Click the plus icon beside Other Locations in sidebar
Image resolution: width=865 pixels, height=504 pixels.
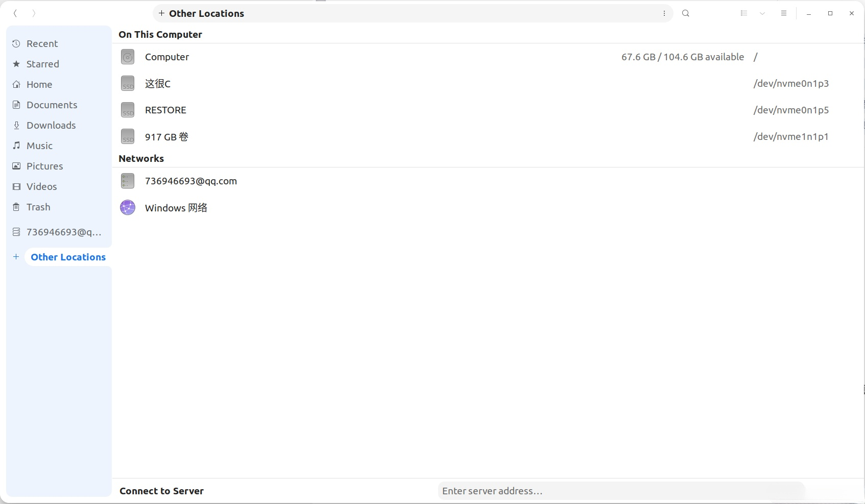tap(16, 257)
